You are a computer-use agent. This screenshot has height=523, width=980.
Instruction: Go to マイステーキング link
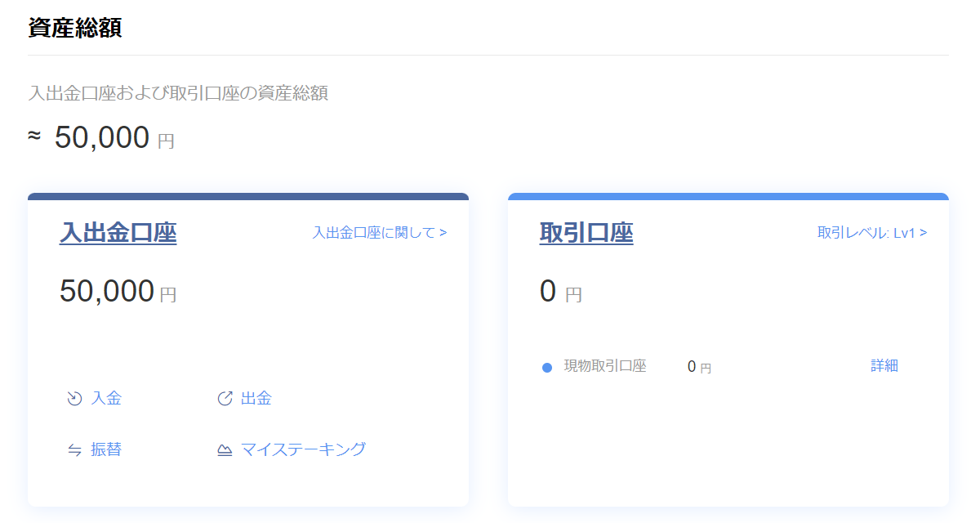tap(303, 449)
